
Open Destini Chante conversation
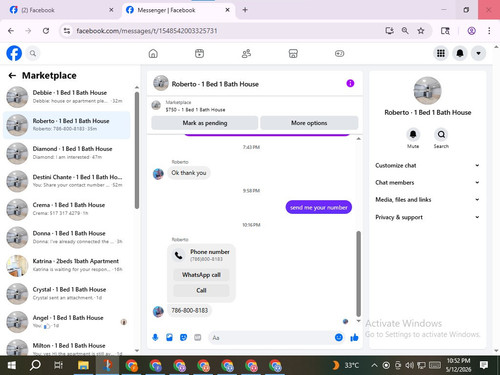tap(67, 181)
